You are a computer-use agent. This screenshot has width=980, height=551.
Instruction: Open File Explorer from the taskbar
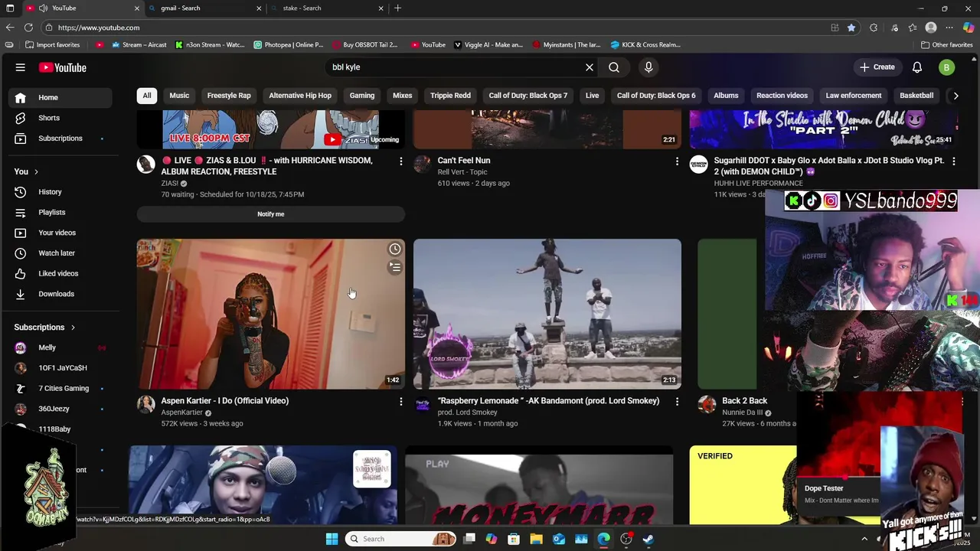click(x=536, y=539)
